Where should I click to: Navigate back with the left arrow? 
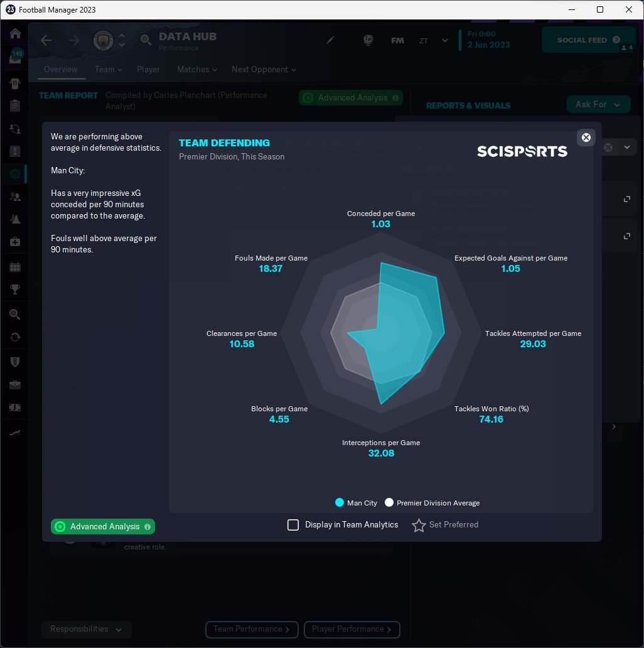46,40
